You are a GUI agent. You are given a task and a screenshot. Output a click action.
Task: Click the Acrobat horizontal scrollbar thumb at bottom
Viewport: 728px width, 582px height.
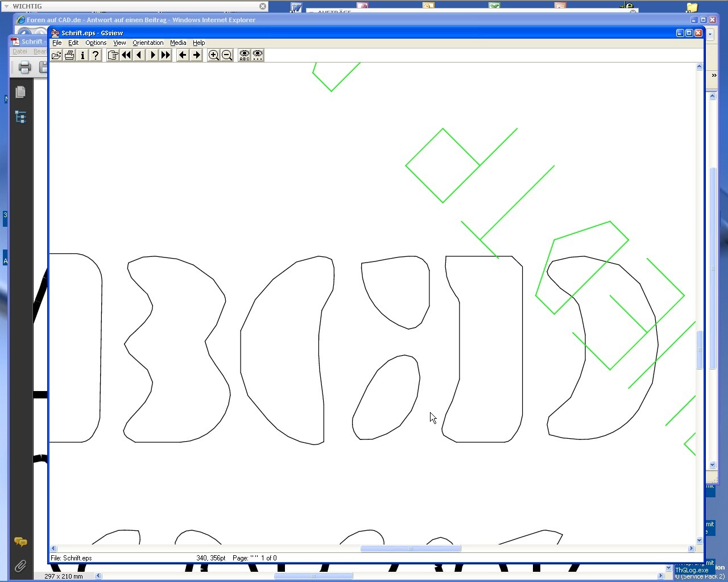click(x=313, y=576)
